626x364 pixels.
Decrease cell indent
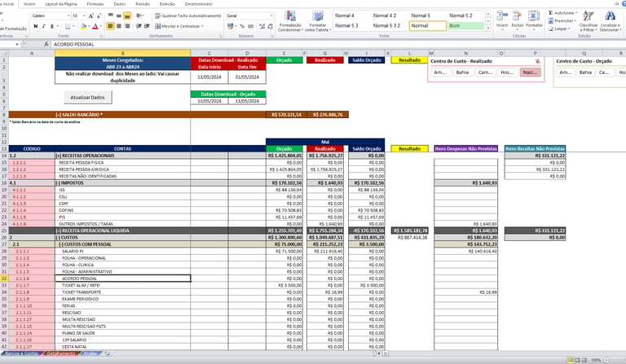[x=139, y=26]
